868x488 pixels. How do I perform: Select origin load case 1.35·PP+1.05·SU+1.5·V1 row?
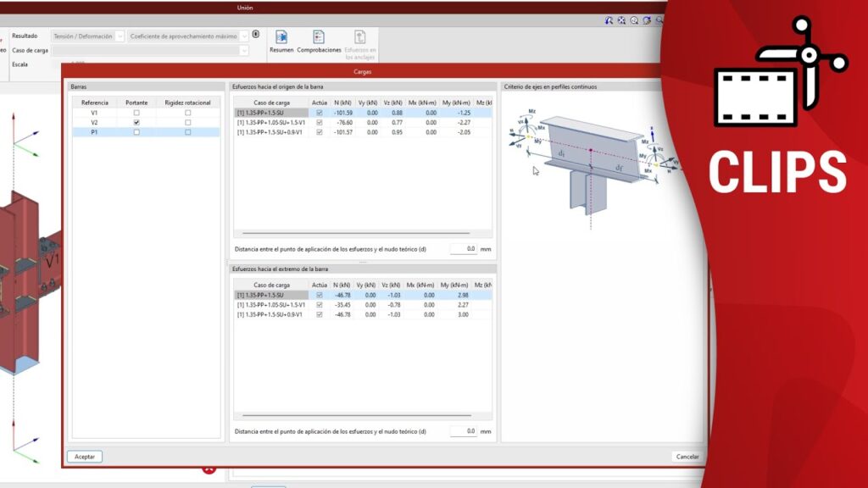click(271, 122)
